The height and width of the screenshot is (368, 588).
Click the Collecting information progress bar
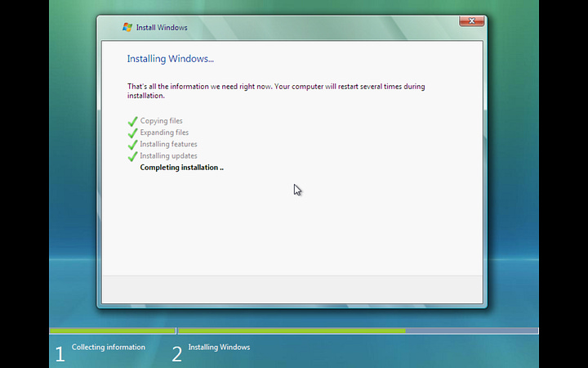point(113,331)
